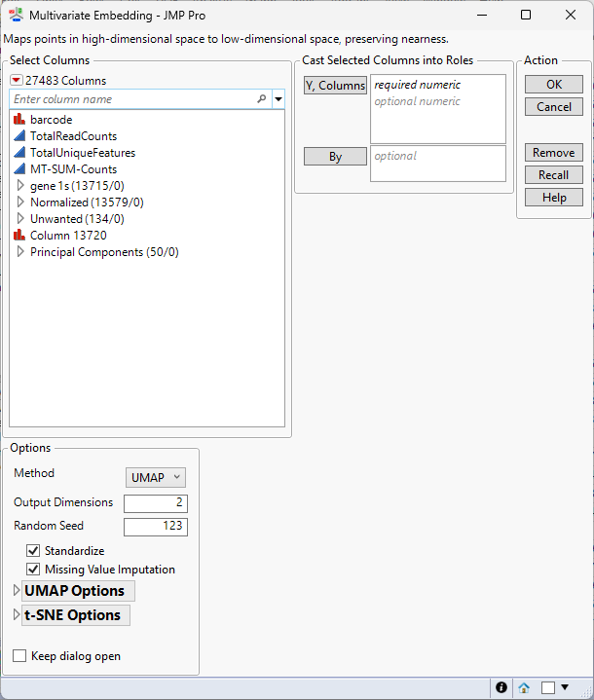Click the Column 13720 nominal icon
This screenshot has width=594, height=700.
tap(19, 235)
